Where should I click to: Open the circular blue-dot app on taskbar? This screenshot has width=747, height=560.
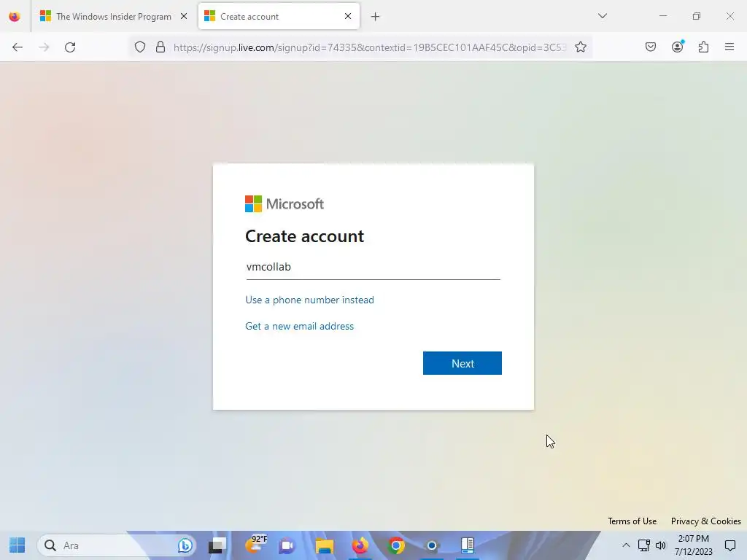432,545
